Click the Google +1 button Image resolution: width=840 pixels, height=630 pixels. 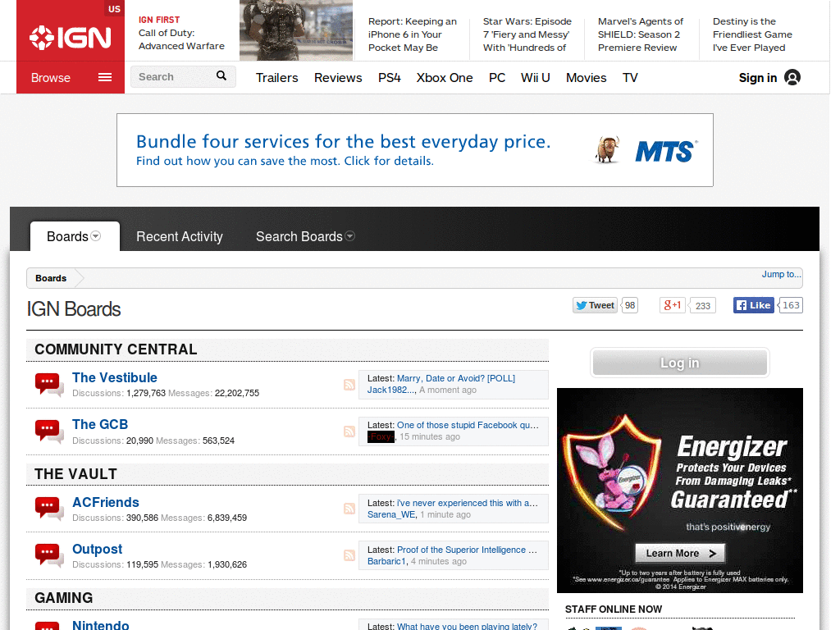tap(673, 305)
